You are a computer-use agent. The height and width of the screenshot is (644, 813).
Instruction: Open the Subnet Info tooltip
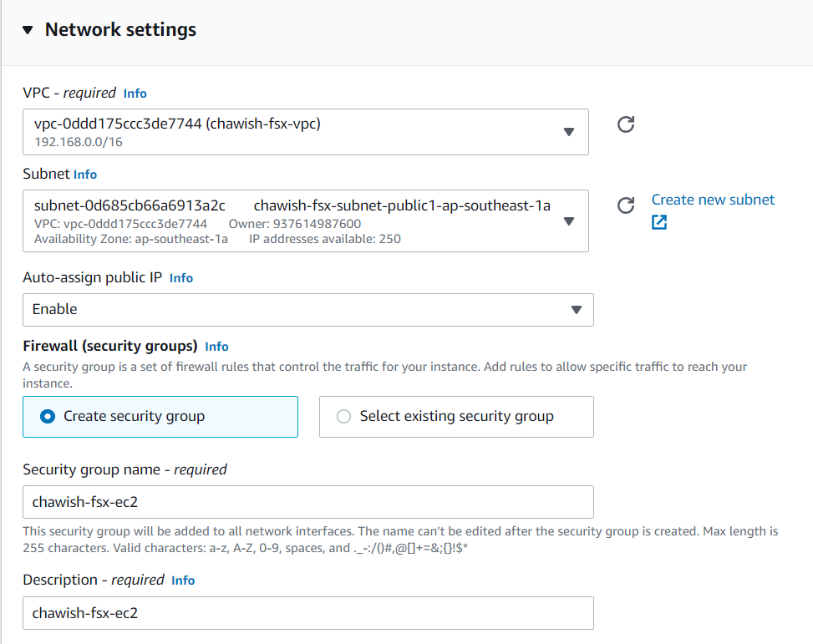(84, 174)
